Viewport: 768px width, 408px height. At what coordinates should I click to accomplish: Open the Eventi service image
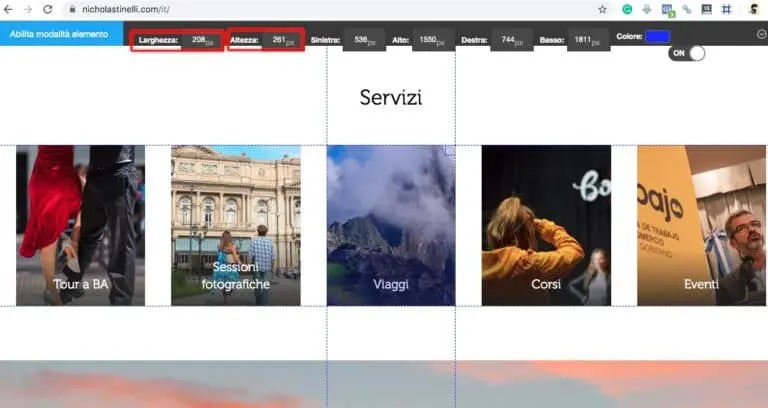pyautogui.click(x=701, y=225)
